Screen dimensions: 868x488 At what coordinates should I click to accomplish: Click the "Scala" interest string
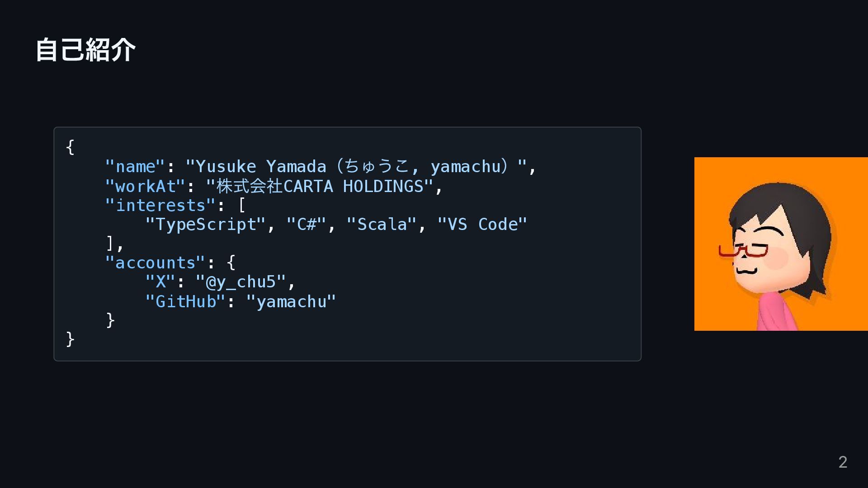coord(381,225)
